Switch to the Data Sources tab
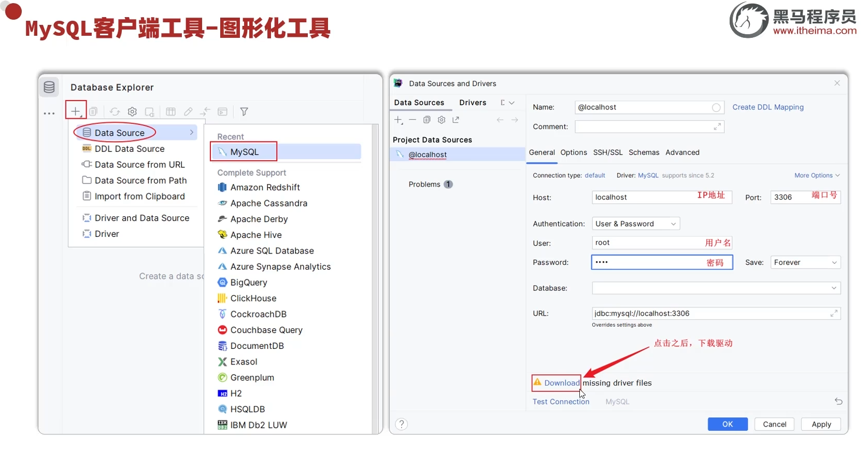 coord(419,103)
